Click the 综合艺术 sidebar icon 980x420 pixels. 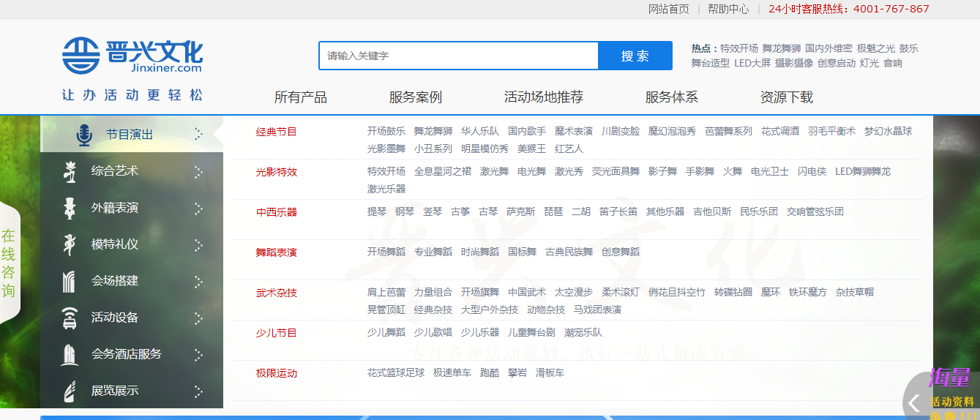pyautogui.click(x=70, y=171)
